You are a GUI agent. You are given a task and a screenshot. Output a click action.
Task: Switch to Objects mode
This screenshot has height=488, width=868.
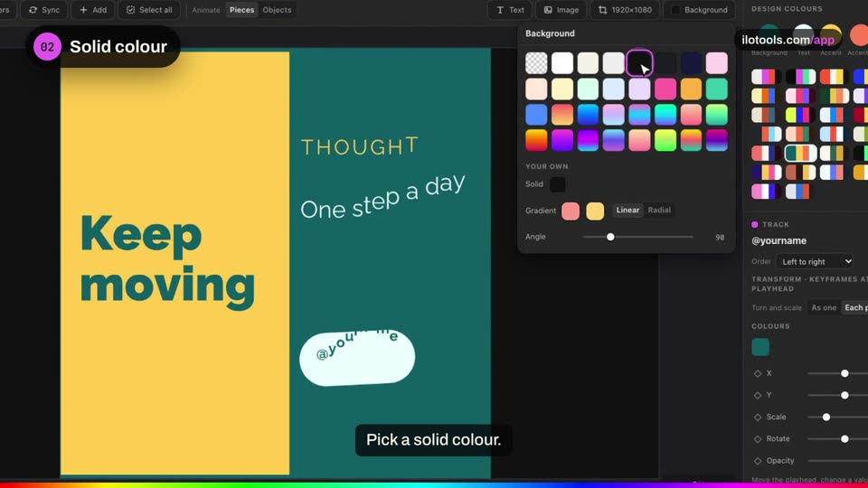pos(277,10)
